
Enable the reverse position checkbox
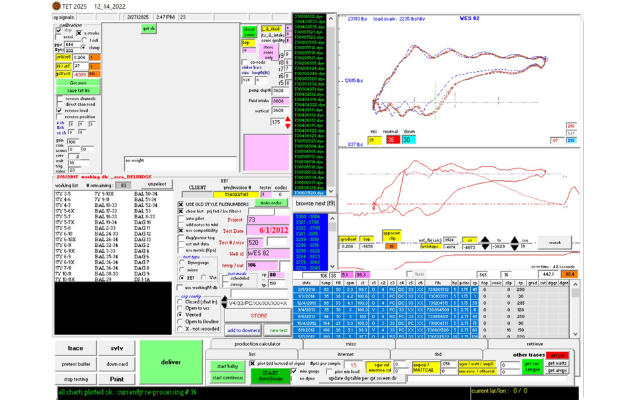60,117
